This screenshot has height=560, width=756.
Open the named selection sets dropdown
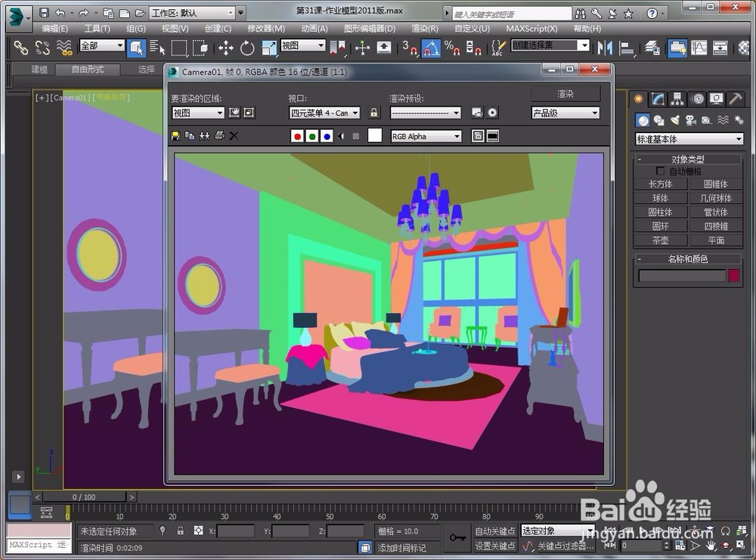pyautogui.click(x=550, y=45)
